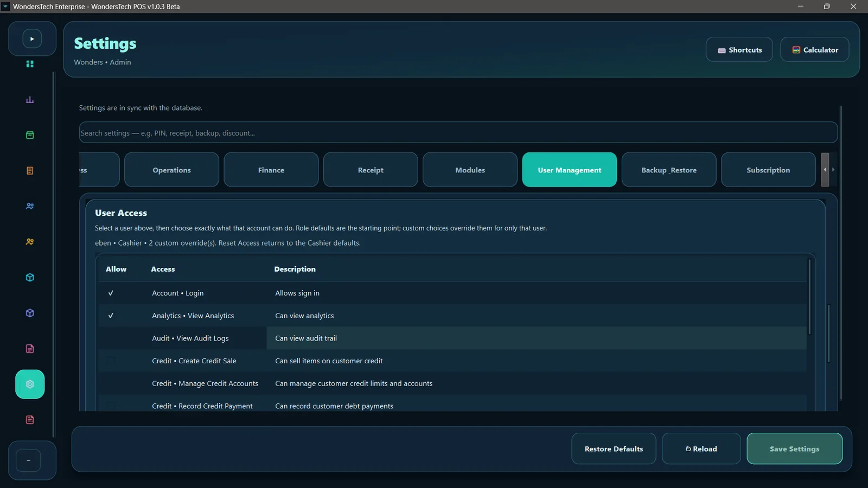Switch to the Operations tab
Image resolution: width=868 pixels, height=488 pixels.
[171, 170]
